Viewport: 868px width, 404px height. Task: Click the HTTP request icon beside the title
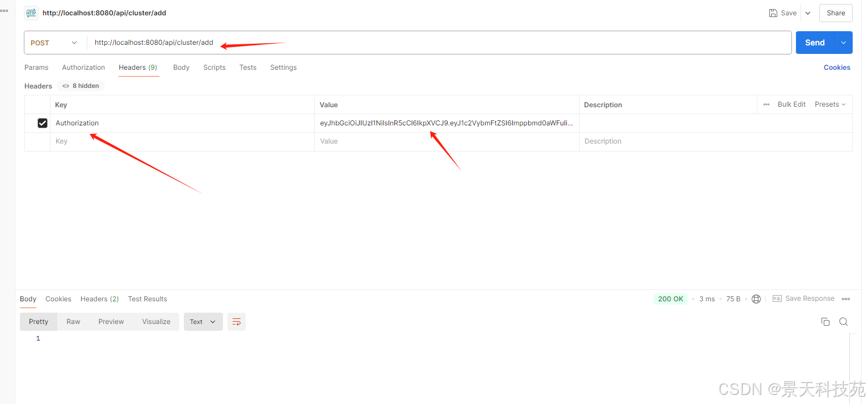pos(31,12)
